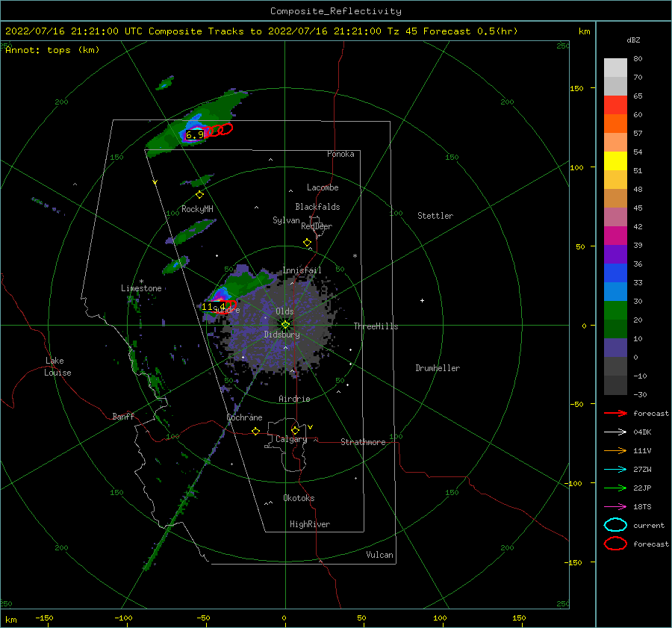Click the Airdrie city label
The image size is (672, 628).
(x=294, y=399)
